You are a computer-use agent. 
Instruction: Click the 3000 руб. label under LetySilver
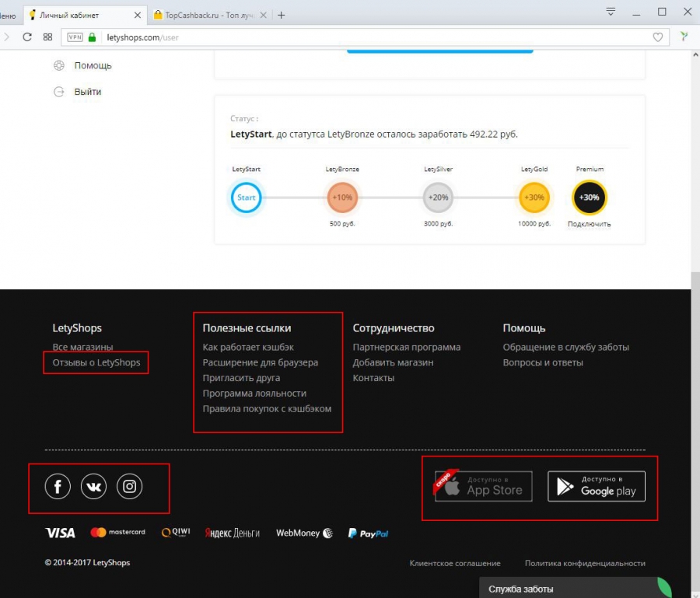(439, 224)
